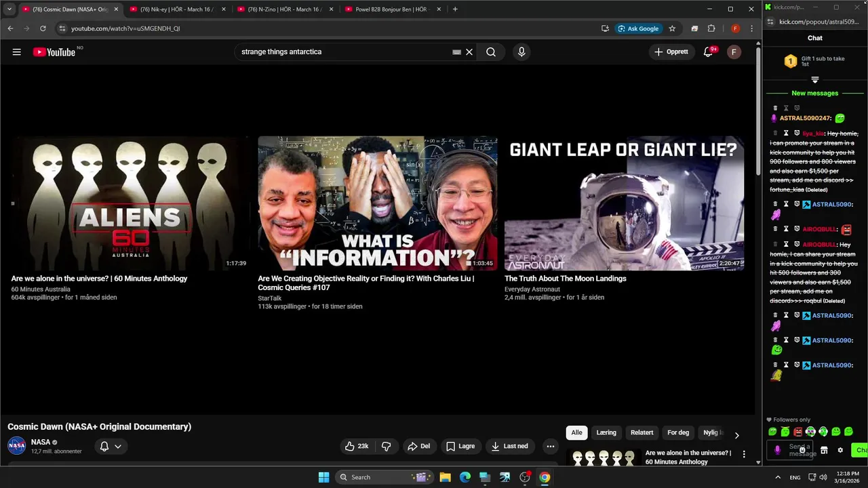Open Chrome three-dot menu
This screenshot has height=488, width=868.
click(x=751, y=28)
